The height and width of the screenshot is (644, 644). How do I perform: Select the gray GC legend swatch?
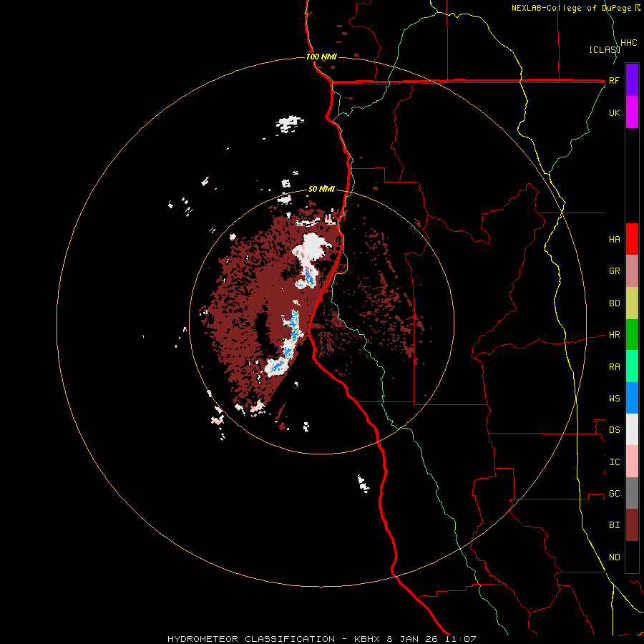click(x=632, y=493)
